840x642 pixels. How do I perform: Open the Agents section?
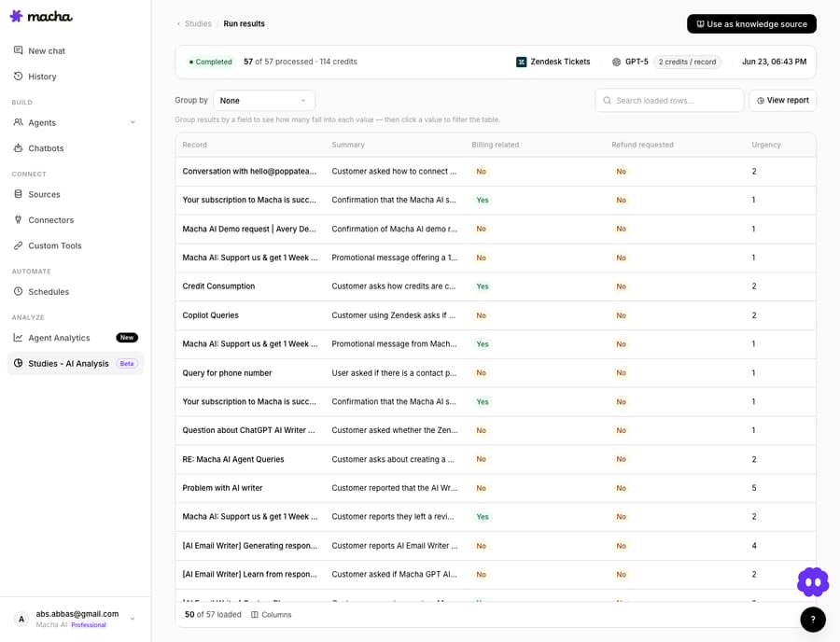click(x=42, y=122)
